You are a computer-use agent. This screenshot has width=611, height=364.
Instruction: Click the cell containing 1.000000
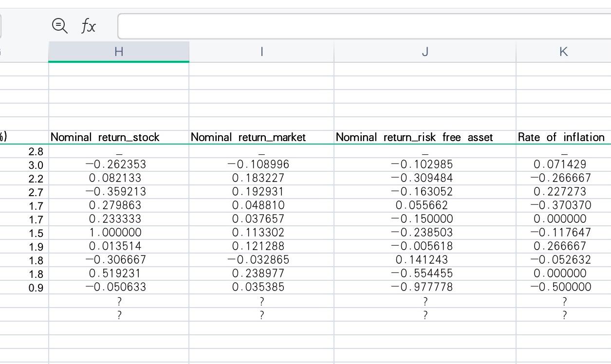pyautogui.click(x=118, y=233)
